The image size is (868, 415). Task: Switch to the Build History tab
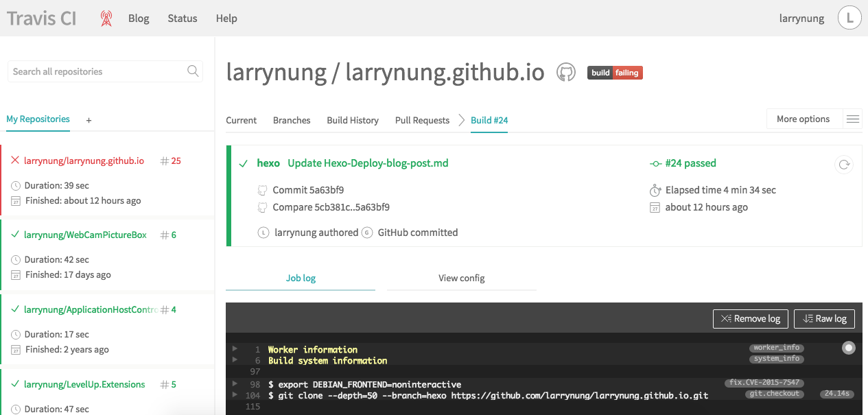353,120
